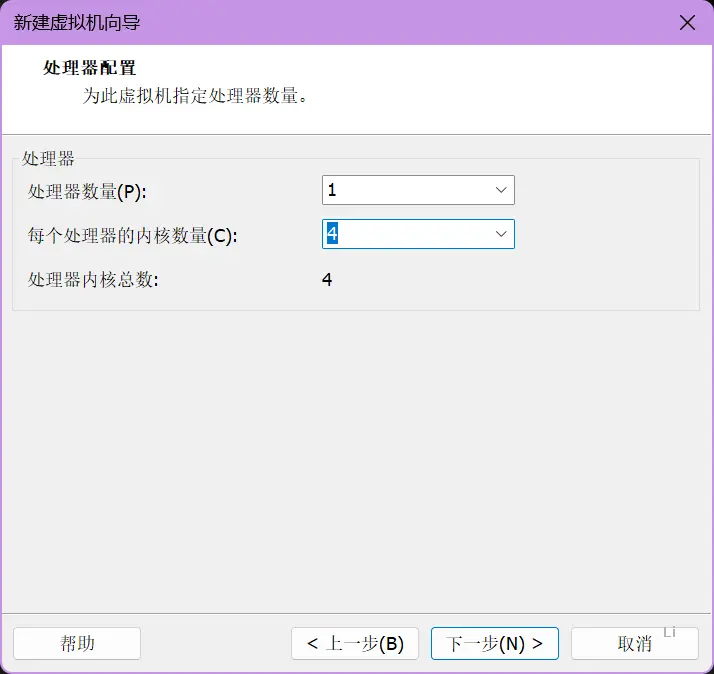Viewport: 714px width, 674px height.
Task: Click the 处理器配置 heading
Action: (x=90, y=68)
